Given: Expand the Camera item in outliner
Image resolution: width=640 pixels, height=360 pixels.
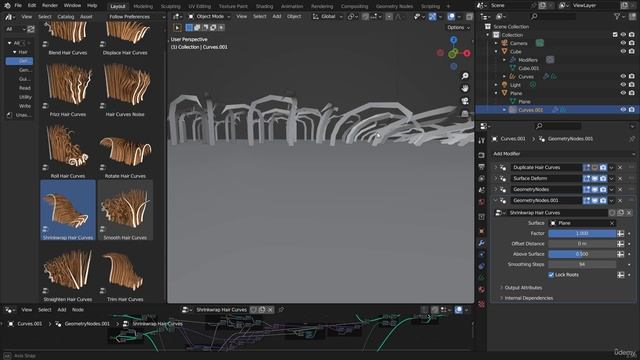Looking at the screenshot, I should (x=496, y=43).
